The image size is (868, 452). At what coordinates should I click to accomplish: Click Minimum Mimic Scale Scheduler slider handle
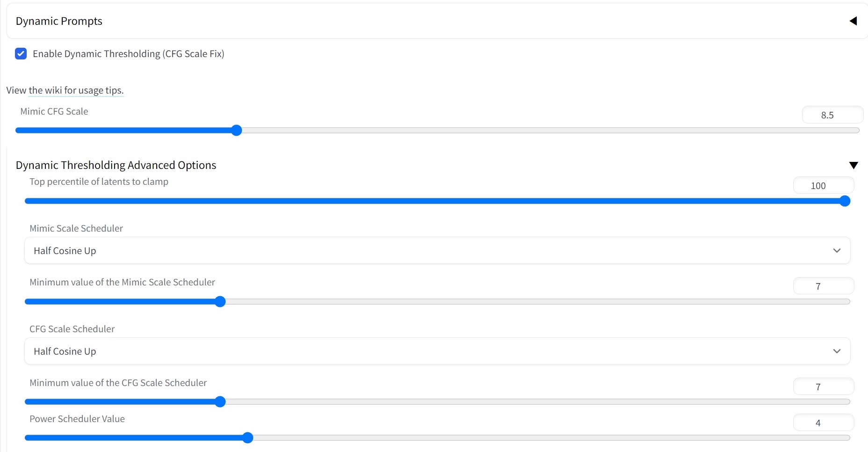(x=220, y=302)
